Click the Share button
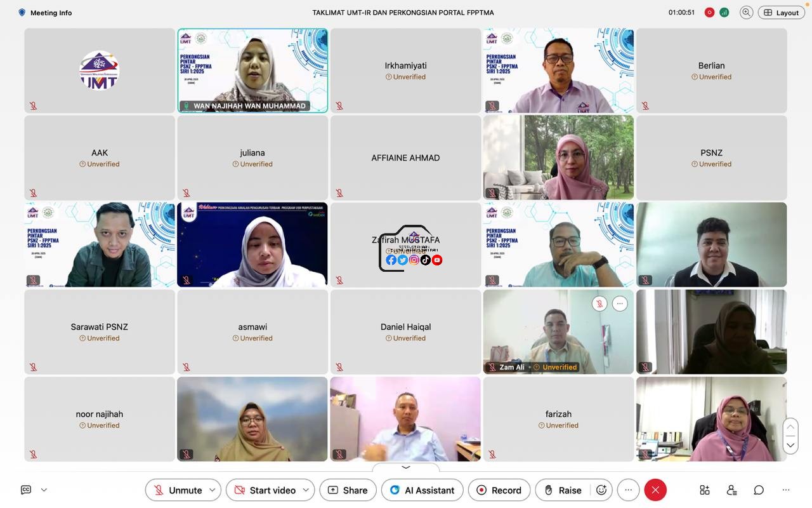 [x=348, y=490]
